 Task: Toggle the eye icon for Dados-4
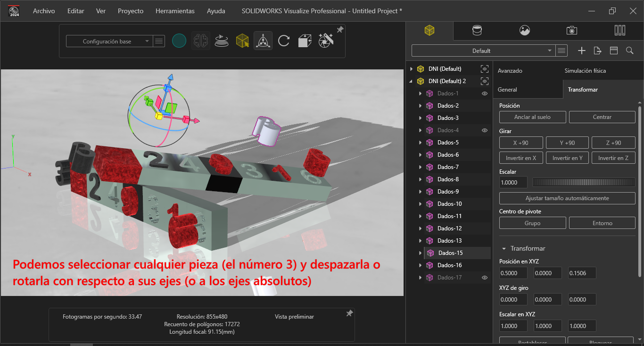coord(484,130)
